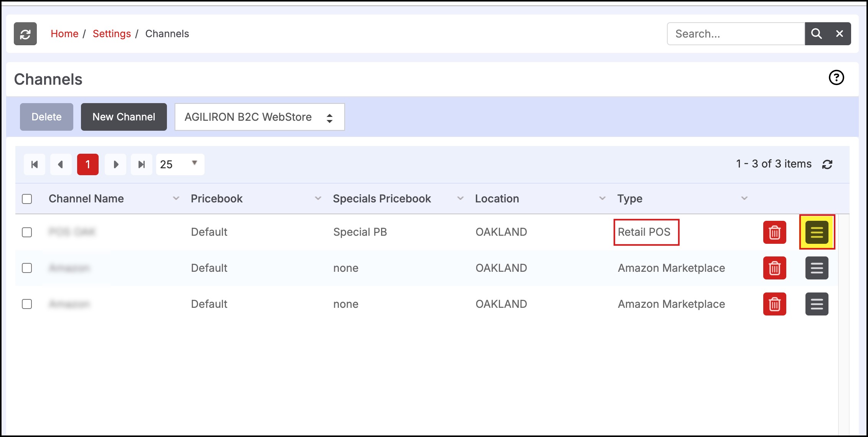
Task: Open the page size 25 dropdown
Action: (x=180, y=164)
